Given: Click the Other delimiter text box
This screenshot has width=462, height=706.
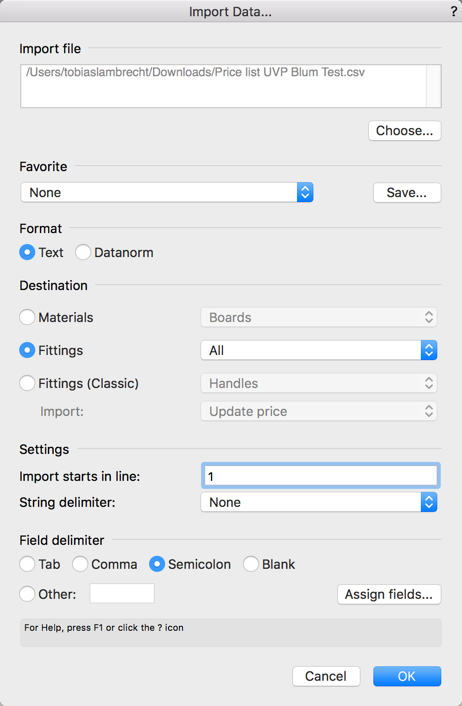Looking at the screenshot, I should [122, 593].
